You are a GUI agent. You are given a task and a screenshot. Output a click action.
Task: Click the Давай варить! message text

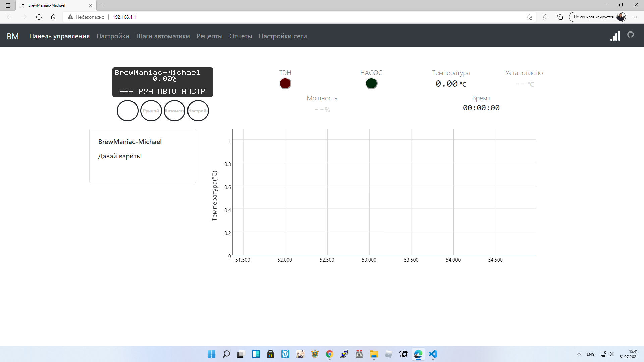point(120,156)
